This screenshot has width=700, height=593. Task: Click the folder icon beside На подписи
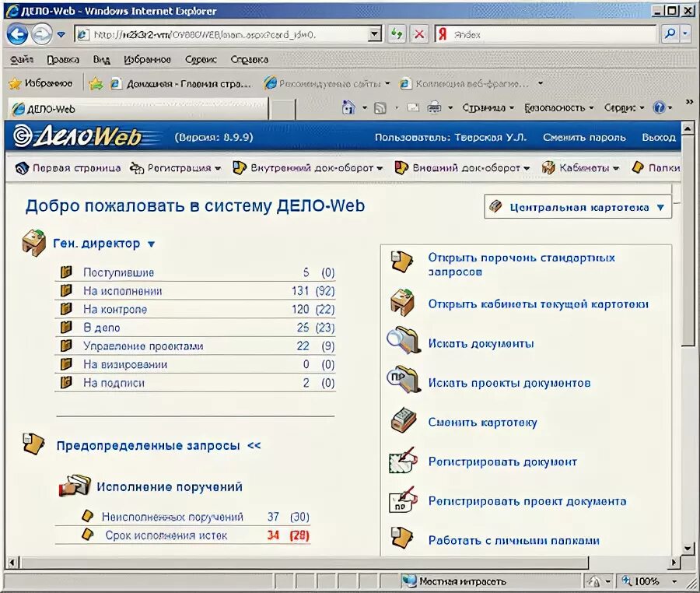point(66,382)
